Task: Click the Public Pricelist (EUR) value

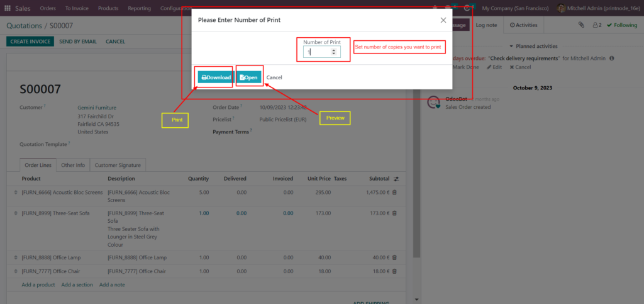Action: [x=283, y=120]
